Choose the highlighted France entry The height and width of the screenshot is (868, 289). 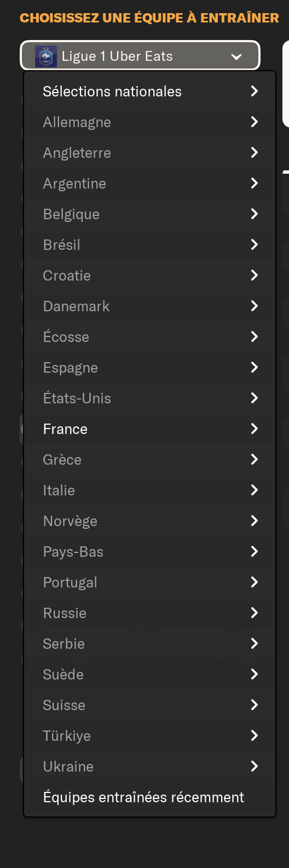pyautogui.click(x=149, y=429)
